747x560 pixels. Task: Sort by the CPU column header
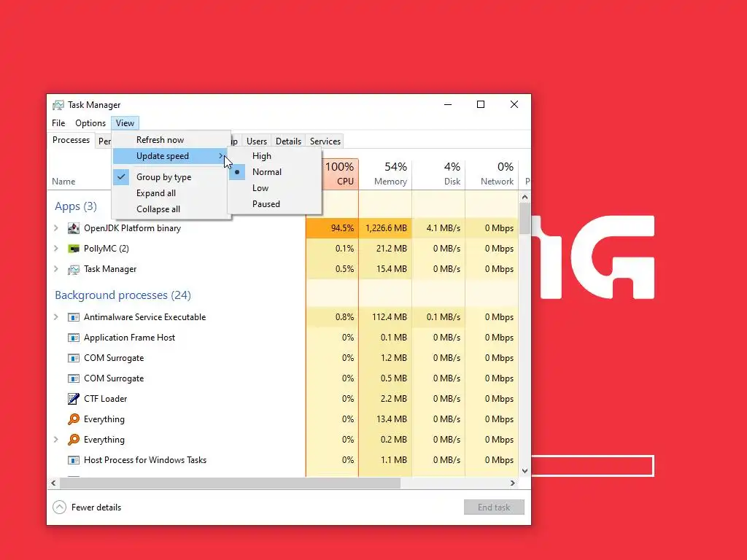[341, 174]
